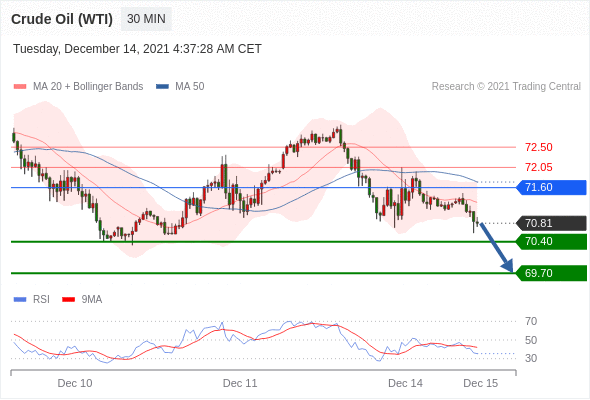Click the black 70.81 current price tag

point(551,223)
